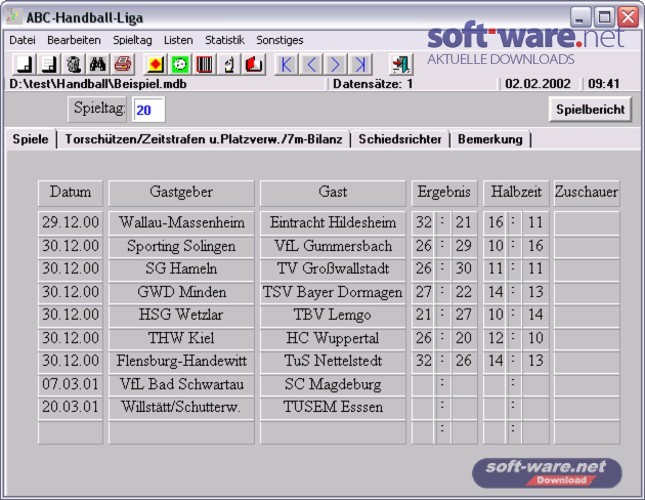Click the Zuschauer column header
Screen dimensions: 645x500
(x=587, y=192)
